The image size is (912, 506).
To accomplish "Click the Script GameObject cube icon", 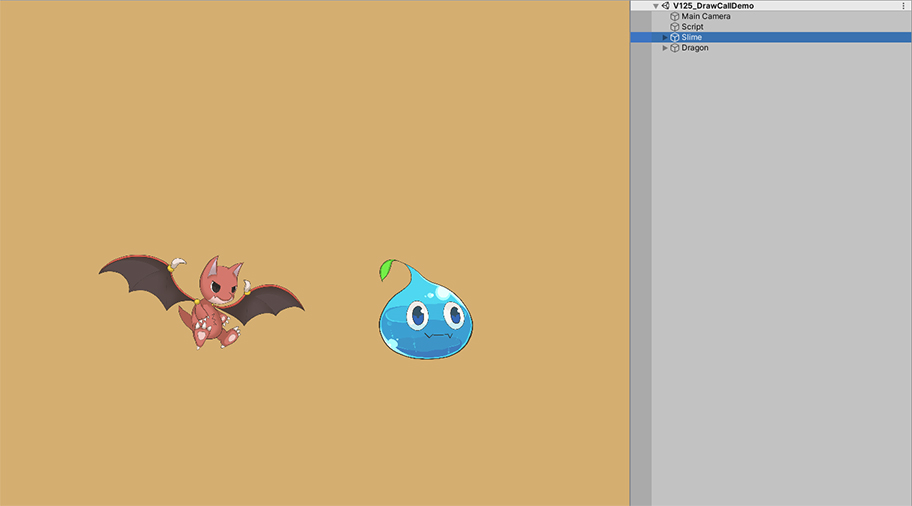I will point(675,27).
